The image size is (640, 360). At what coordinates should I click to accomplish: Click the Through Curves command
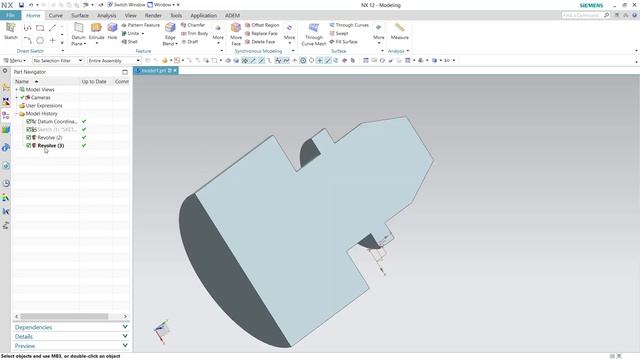point(349,25)
